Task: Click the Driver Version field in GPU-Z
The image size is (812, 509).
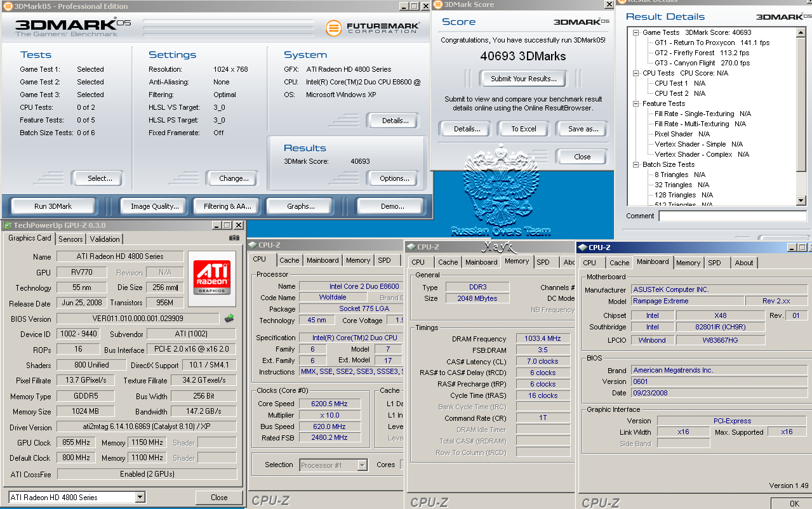Action: pos(147,427)
